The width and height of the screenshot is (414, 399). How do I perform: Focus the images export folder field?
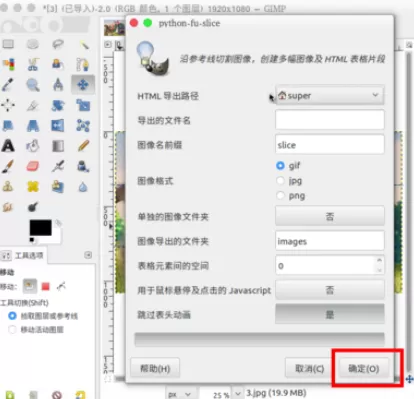pyautogui.click(x=330, y=241)
